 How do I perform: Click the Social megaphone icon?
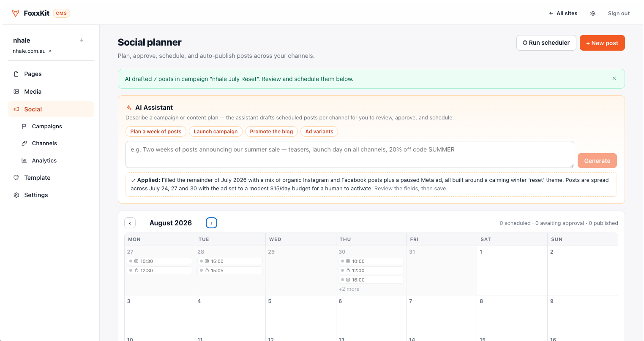coord(16,109)
